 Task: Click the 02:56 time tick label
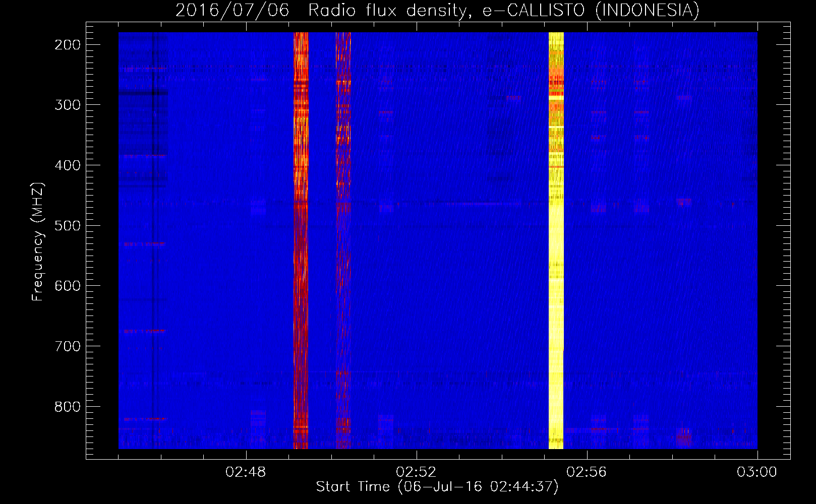click(x=587, y=472)
